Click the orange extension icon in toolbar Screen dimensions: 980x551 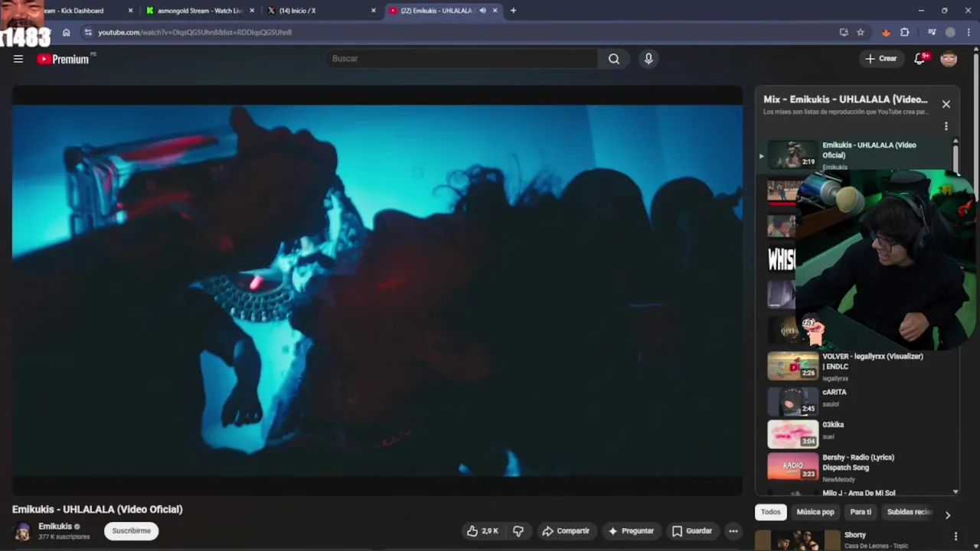coord(886,32)
